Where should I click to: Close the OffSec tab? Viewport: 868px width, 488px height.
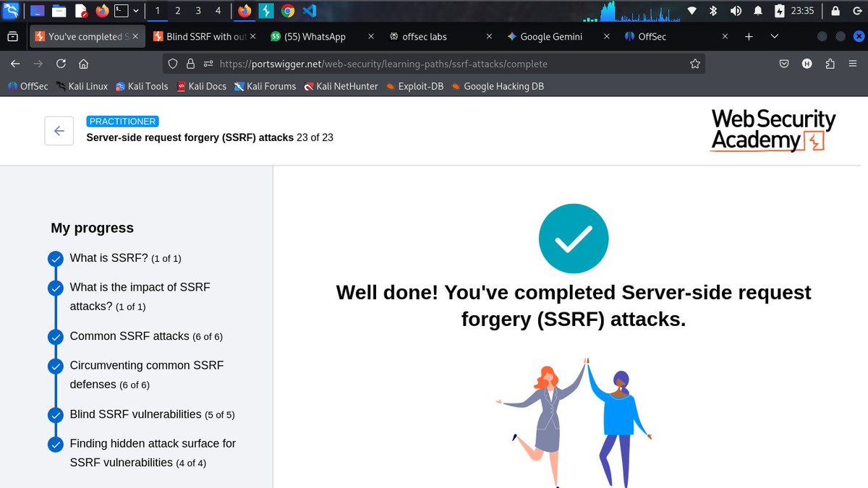(725, 36)
